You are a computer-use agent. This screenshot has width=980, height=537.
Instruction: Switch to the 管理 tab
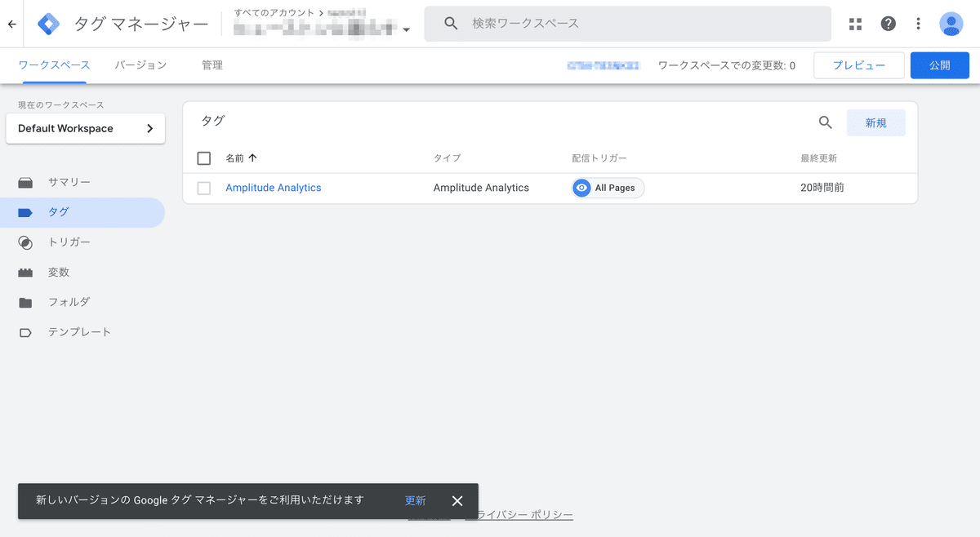212,65
